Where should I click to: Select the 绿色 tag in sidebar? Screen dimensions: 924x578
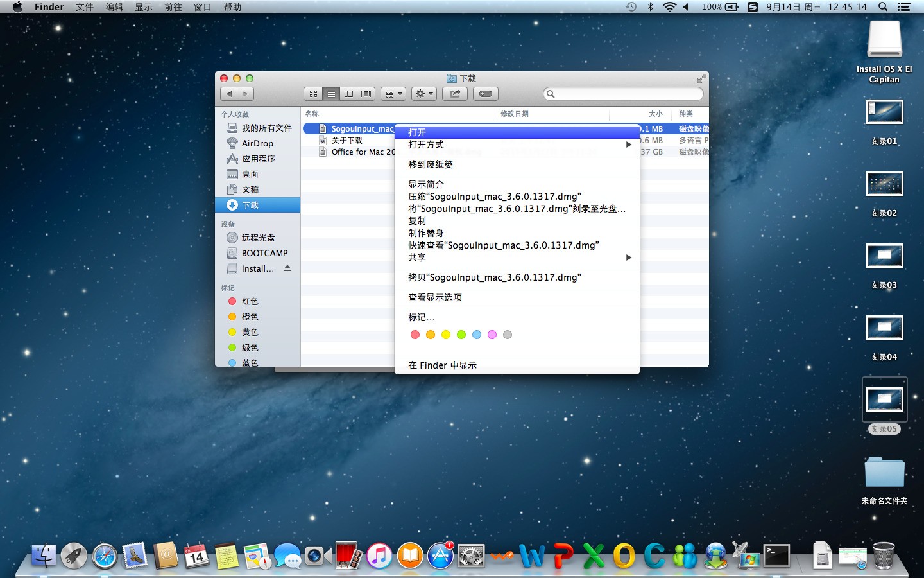[258, 347]
